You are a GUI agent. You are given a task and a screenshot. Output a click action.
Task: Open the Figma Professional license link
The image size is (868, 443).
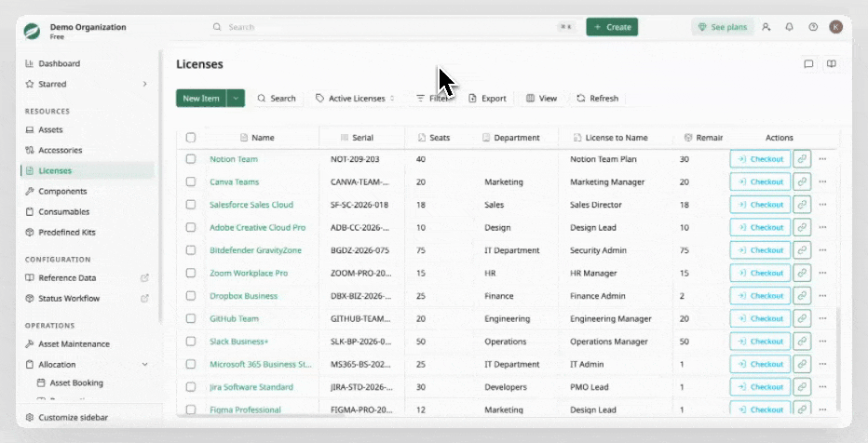245,409
